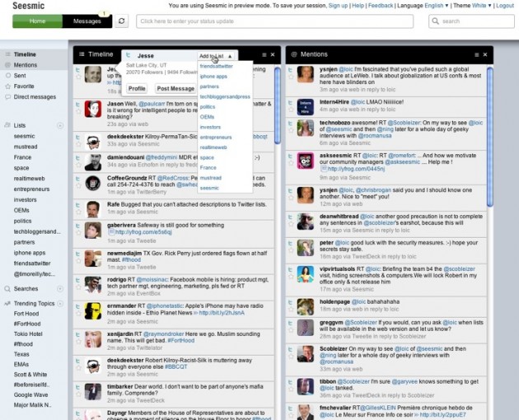Favorite newmediajim's tweet star
The image size is (519, 420).
[78, 261]
